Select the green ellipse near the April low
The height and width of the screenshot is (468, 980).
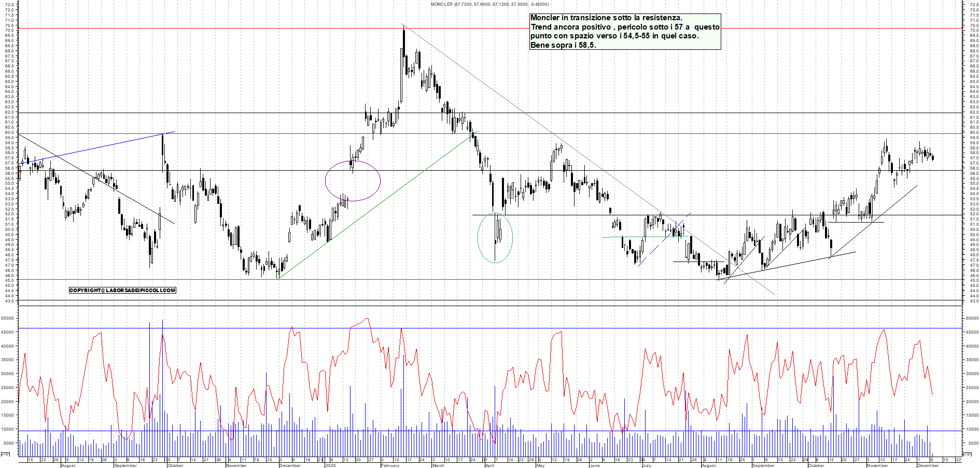coord(495,238)
